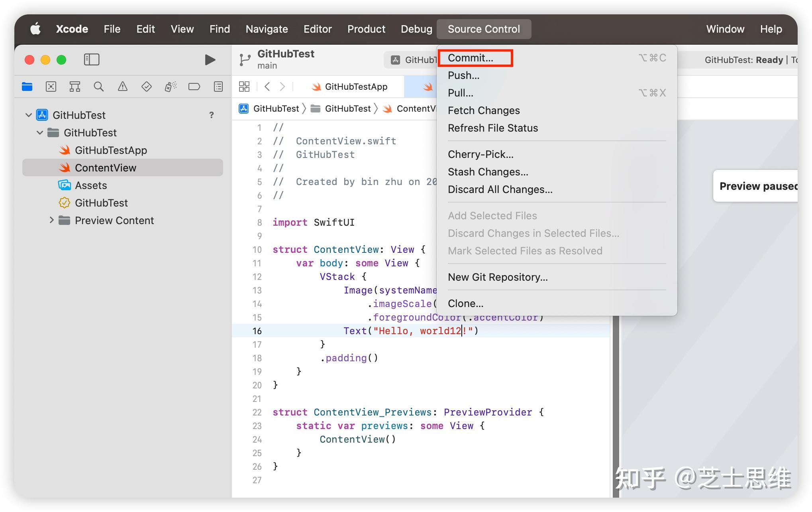
Task: Select New Git Repository option
Action: point(498,277)
